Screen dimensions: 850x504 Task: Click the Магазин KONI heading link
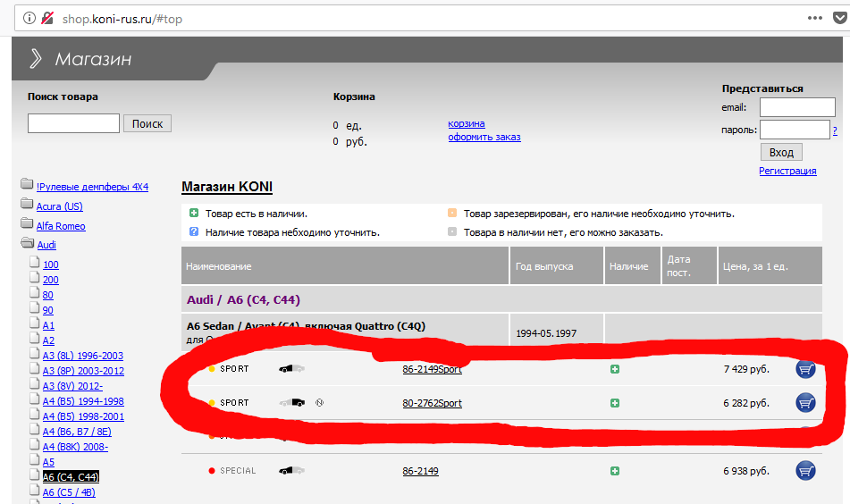pos(227,187)
